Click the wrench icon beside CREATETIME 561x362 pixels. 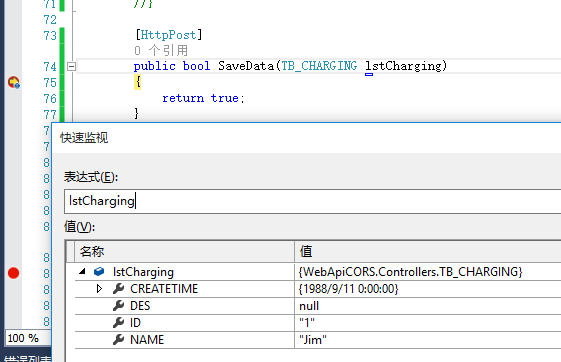pos(118,288)
